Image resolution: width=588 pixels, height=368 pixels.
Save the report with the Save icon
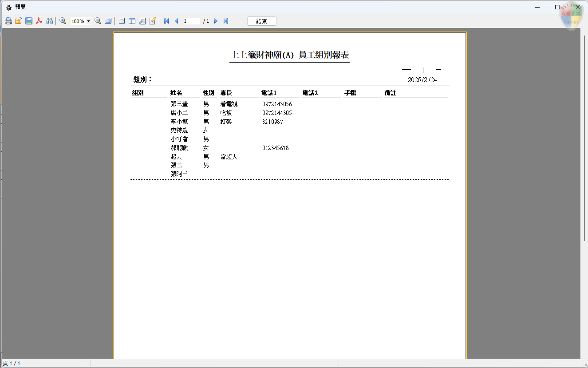[x=28, y=20]
